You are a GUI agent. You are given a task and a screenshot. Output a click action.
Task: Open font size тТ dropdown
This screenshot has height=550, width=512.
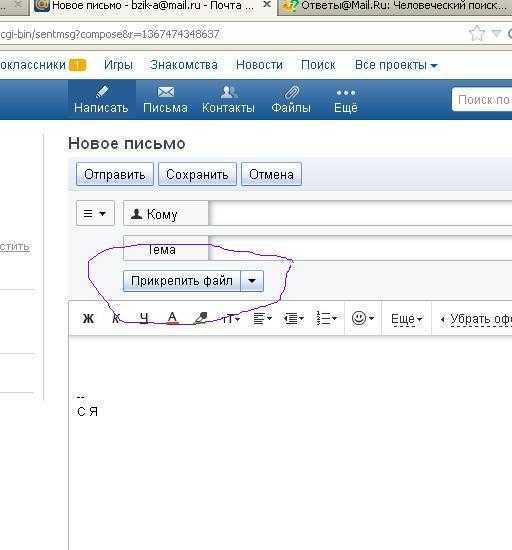(x=231, y=319)
